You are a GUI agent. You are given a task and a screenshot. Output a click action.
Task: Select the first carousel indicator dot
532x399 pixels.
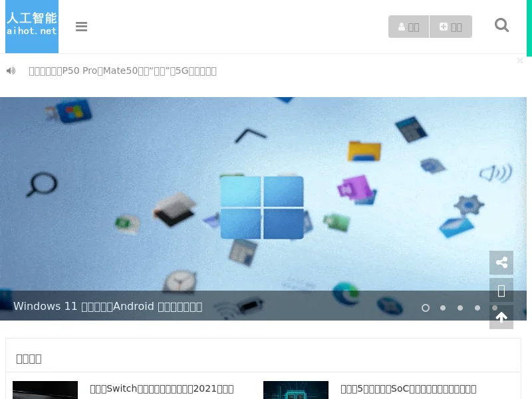pyautogui.click(x=426, y=308)
